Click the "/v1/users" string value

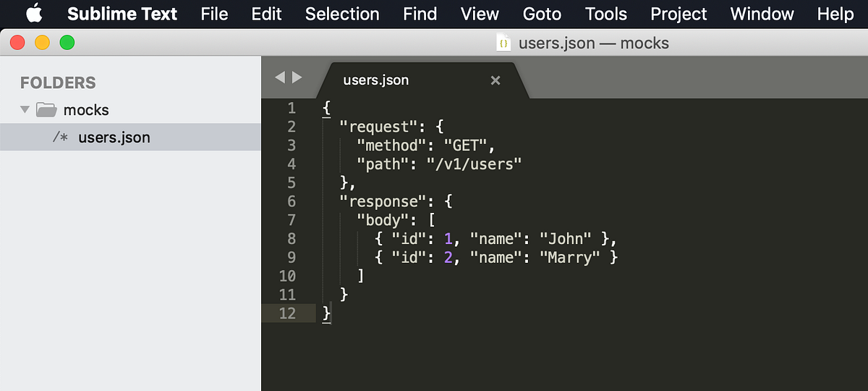tap(475, 164)
